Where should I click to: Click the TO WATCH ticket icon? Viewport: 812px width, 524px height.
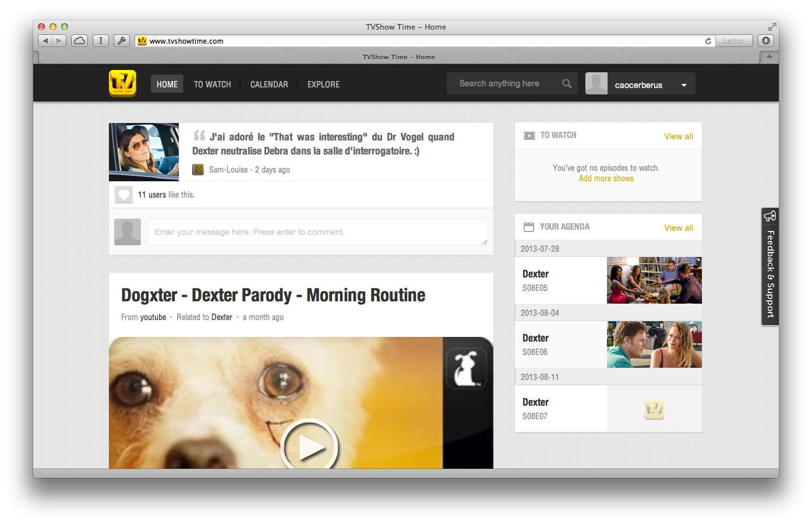529,135
